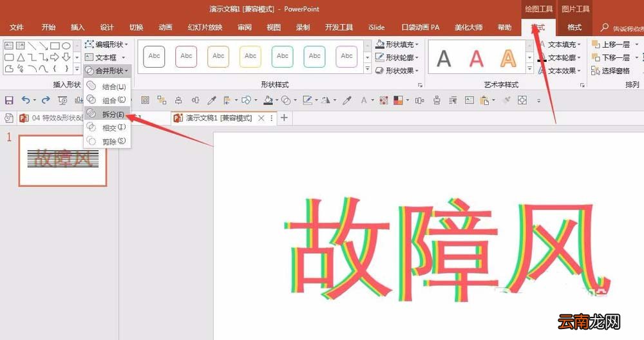
Task: Open the 形状填充 dropdown
Action: coord(397,44)
